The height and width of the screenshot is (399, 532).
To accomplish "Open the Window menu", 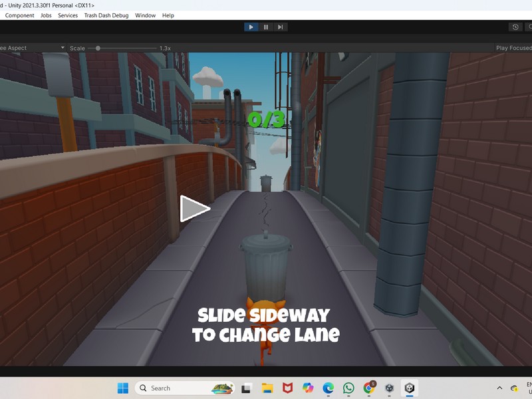I will pyautogui.click(x=144, y=15).
